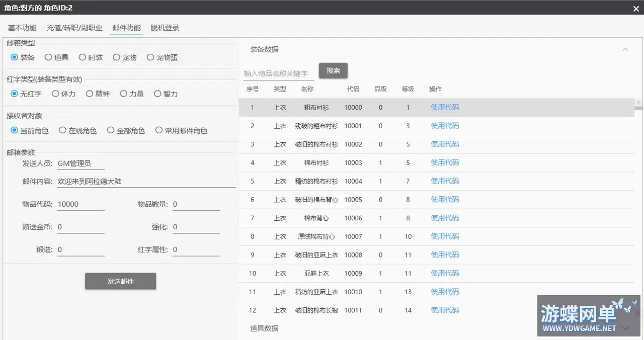This screenshot has width=644, height=340.
Task: Click the 代码 column header
Action: (353, 89)
